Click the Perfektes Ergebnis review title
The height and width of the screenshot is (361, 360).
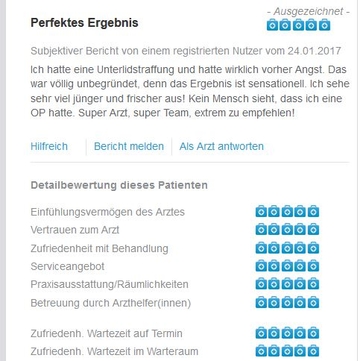click(84, 23)
